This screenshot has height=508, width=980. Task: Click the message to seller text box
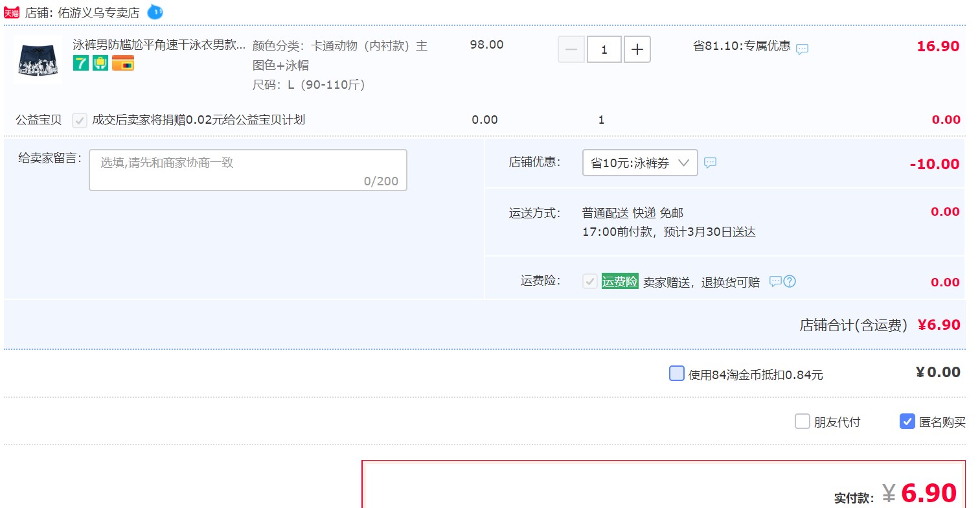click(248, 170)
